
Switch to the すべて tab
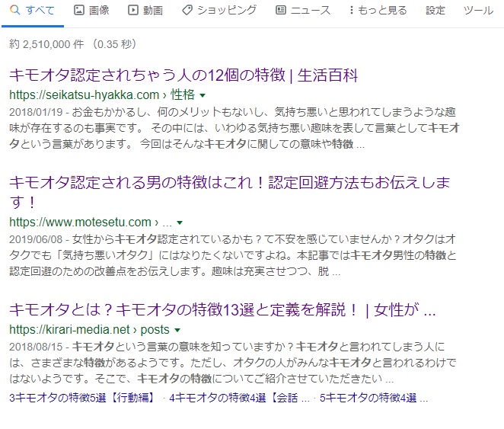(x=33, y=11)
